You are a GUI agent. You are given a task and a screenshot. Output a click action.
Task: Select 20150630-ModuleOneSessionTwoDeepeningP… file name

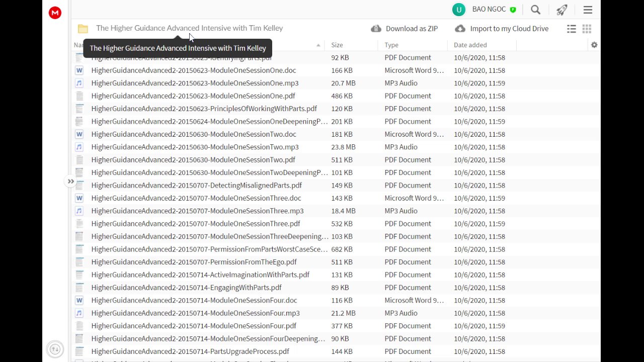point(209,172)
